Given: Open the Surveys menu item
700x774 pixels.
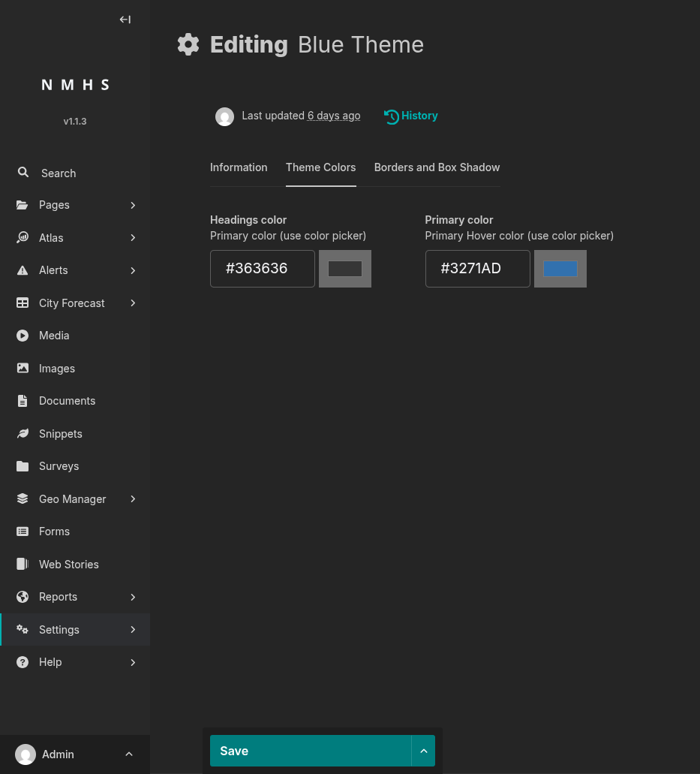Looking at the screenshot, I should click(75, 466).
